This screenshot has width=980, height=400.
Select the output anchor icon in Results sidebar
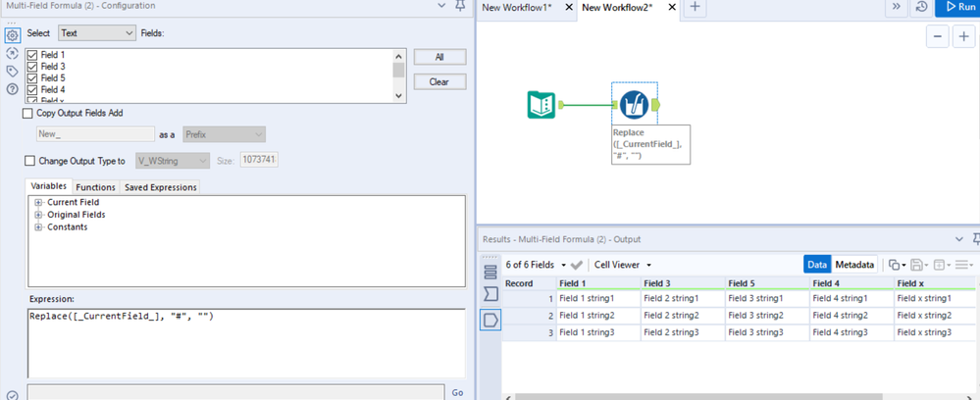point(490,321)
